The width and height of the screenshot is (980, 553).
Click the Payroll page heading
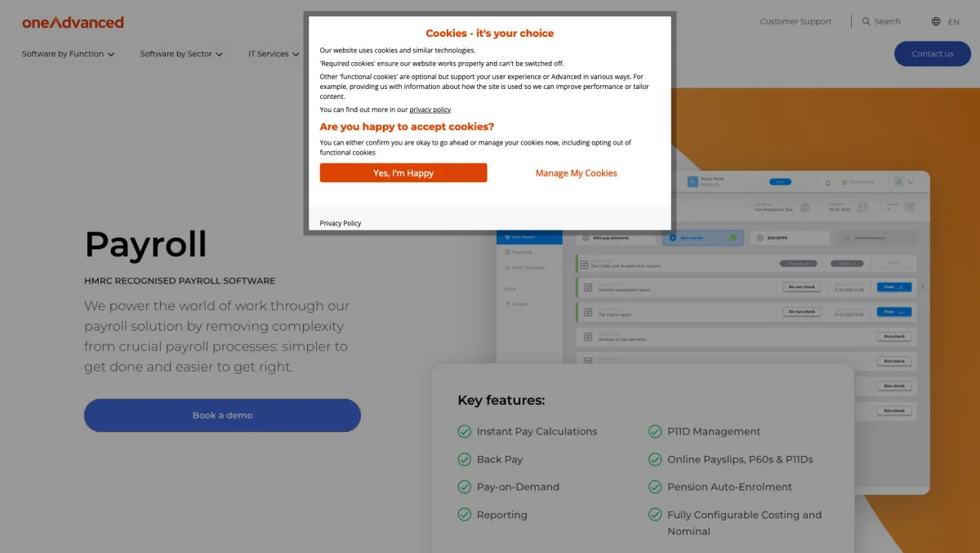tap(146, 244)
